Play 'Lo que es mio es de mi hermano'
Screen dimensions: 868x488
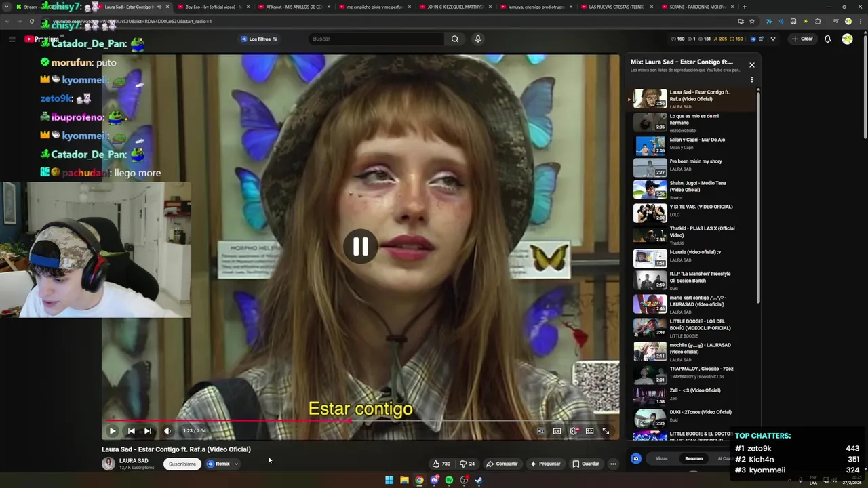coord(690,122)
